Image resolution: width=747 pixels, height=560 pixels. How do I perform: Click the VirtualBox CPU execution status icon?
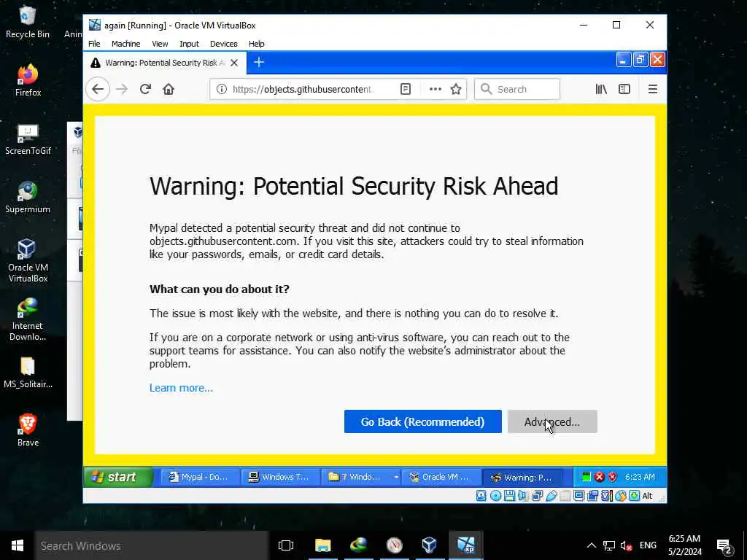coord(607,496)
